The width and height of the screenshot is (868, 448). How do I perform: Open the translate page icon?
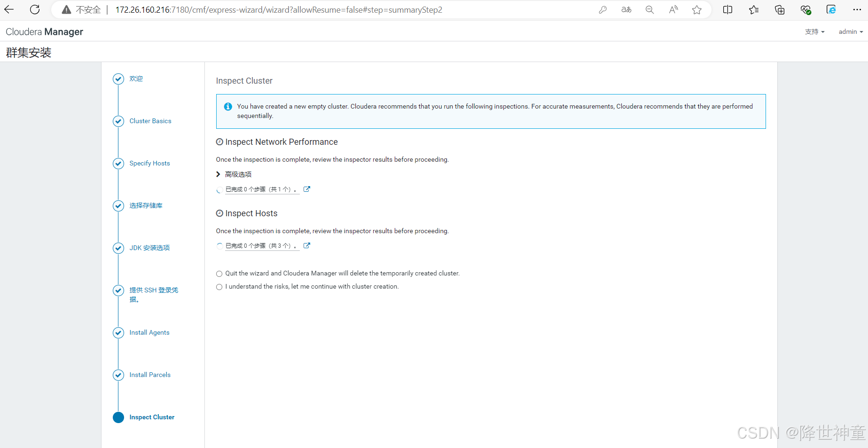pos(626,10)
